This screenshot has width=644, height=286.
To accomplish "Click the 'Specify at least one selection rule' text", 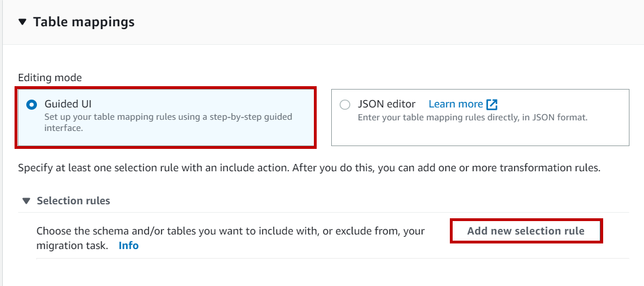I will pos(309,168).
